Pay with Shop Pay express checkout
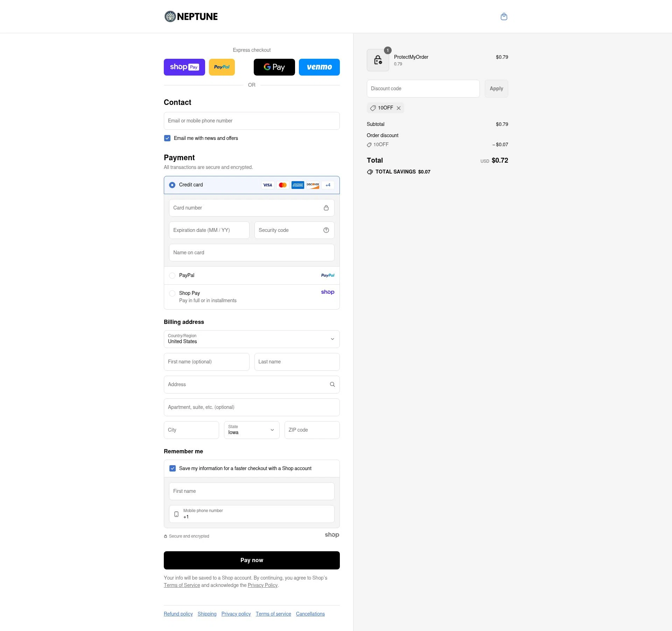This screenshot has width=672, height=631. click(x=184, y=67)
